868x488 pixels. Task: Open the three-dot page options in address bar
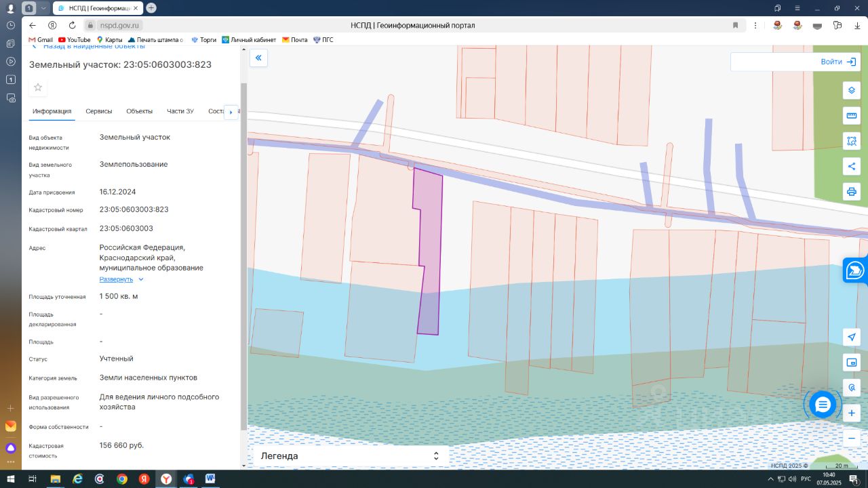coord(756,25)
